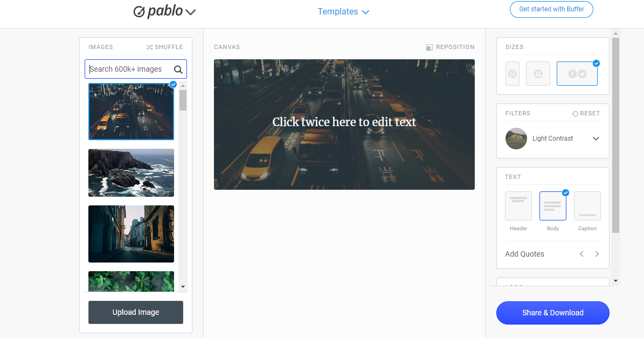Screen dimensions: 644x338
Task: Click the Pablo logo
Action: click(159, 11)
